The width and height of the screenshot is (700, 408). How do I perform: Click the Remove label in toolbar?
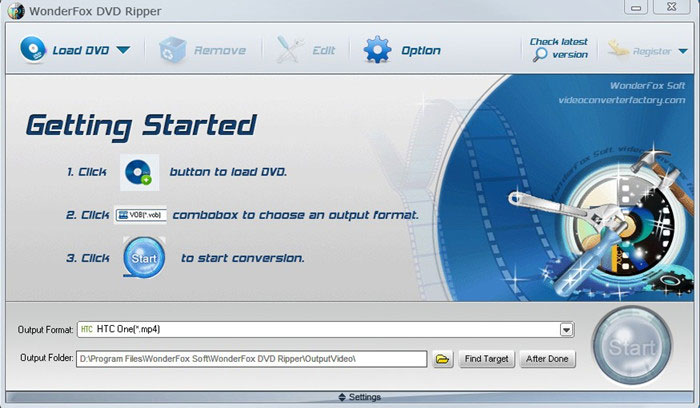tap(220, 50)
